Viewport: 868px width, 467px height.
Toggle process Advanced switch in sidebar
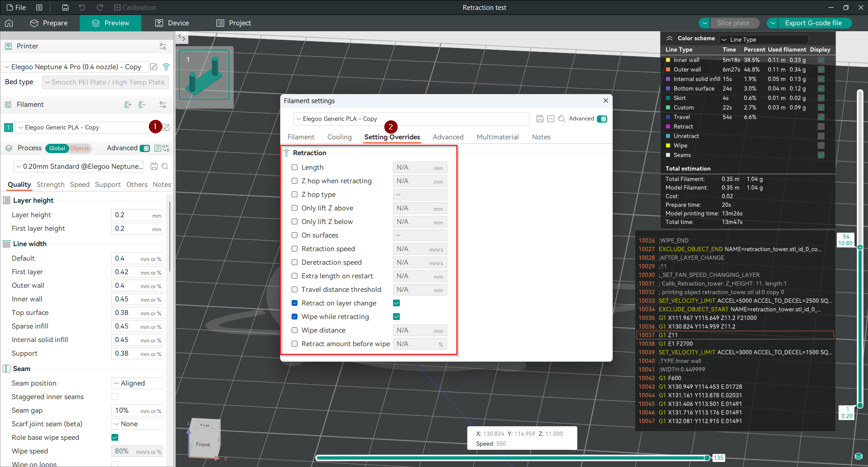pos(145,148)
